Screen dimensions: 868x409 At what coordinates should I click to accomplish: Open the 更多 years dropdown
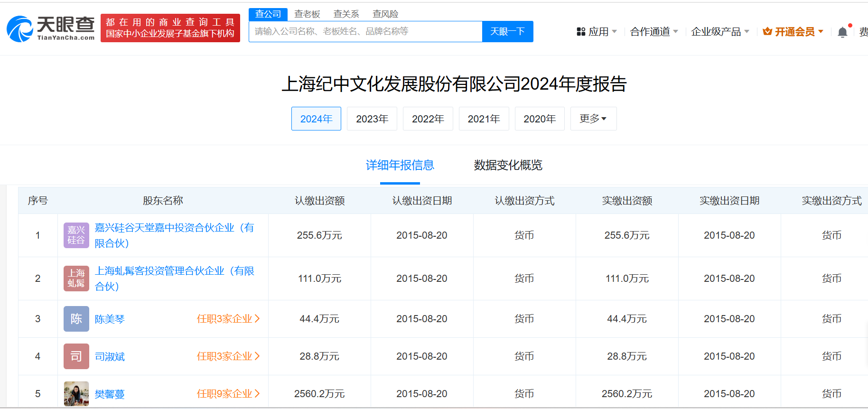593,119
